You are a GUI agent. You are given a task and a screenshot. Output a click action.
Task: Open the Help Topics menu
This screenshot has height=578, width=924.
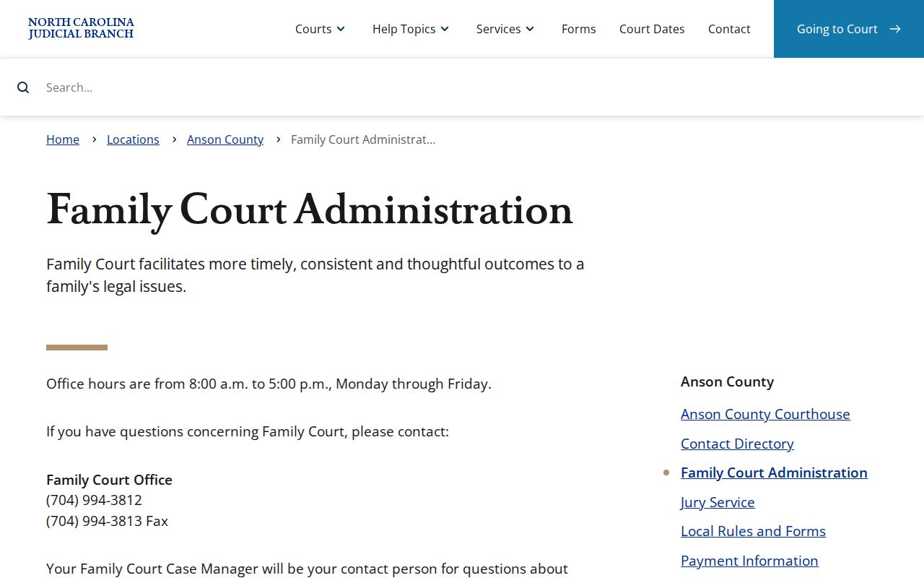pos(411,29)
